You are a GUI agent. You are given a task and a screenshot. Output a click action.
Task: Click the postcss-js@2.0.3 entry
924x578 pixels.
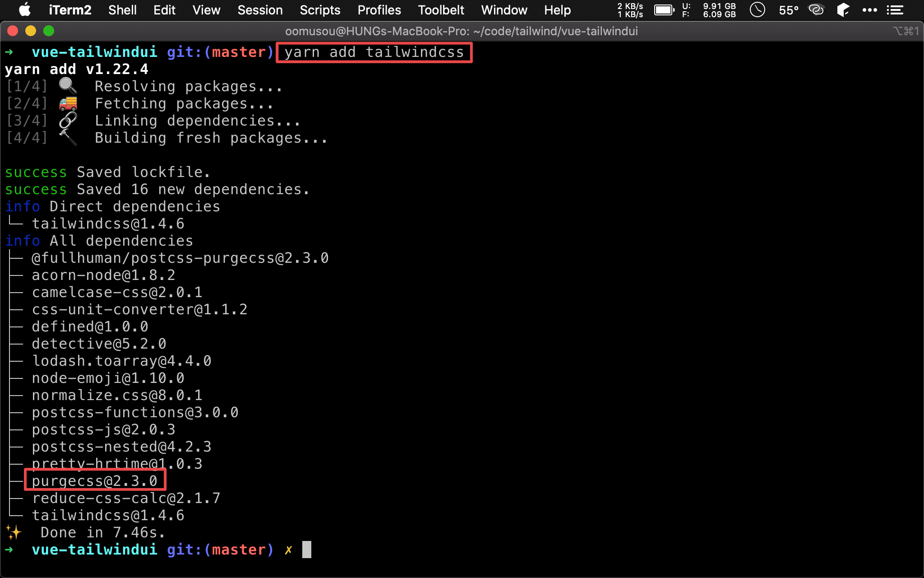point(103,429)
